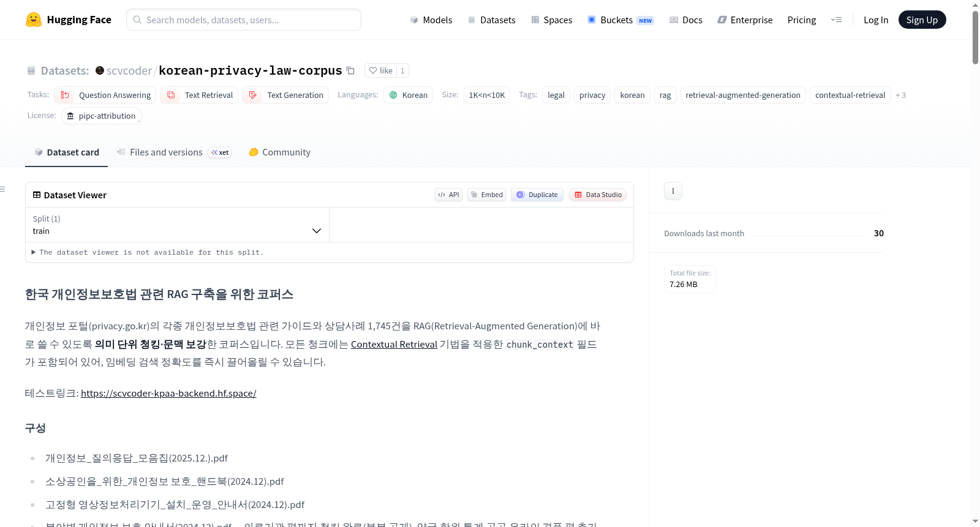Open the API button in Dataset Viewer
The image size is (980, 527).
tap(449, 195)
